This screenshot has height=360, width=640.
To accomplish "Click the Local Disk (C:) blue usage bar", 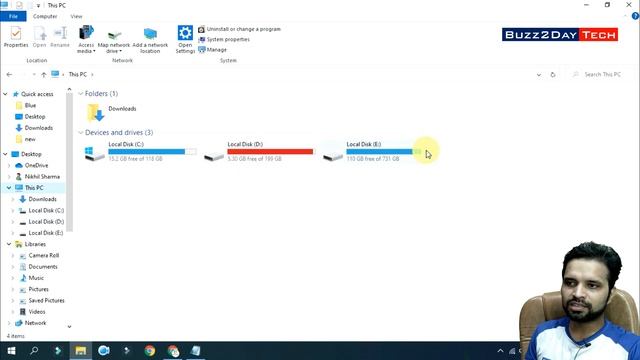I will [152, 152].
